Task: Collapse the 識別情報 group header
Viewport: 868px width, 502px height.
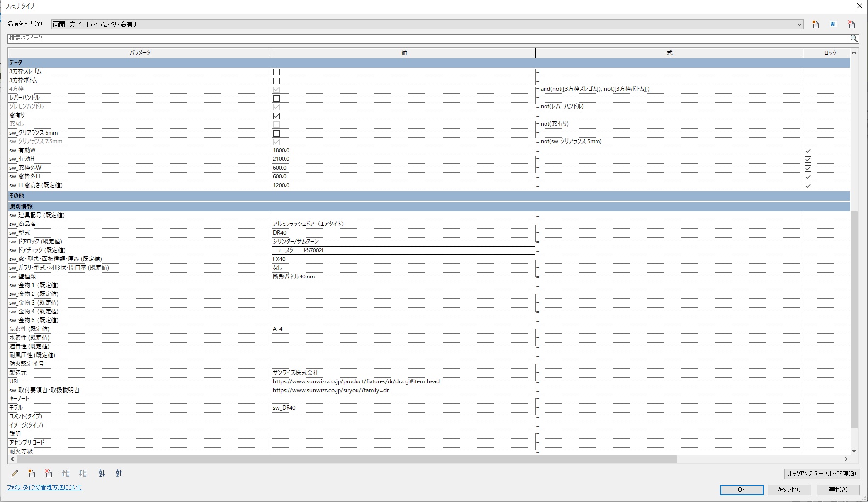Action: [x=429, y=207]
